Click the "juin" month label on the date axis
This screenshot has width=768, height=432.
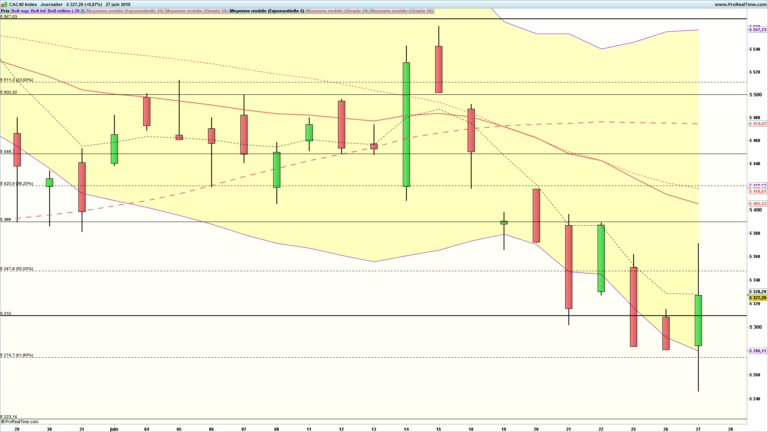(114, 429)
